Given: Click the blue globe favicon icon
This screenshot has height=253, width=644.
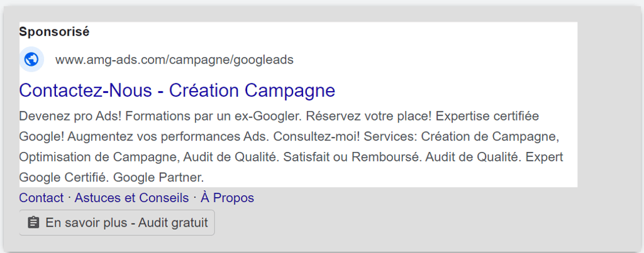Looking at the screenshot, I should click(x=31, y=60).
